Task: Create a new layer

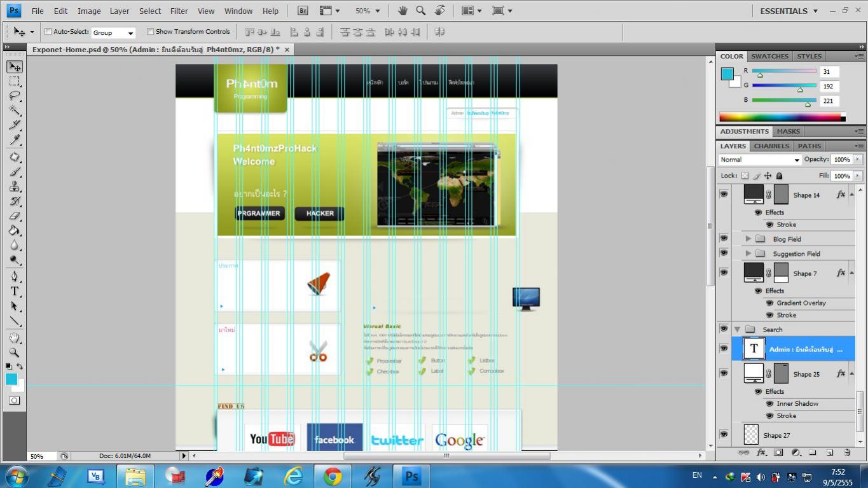Action: [x=829, y=452]
